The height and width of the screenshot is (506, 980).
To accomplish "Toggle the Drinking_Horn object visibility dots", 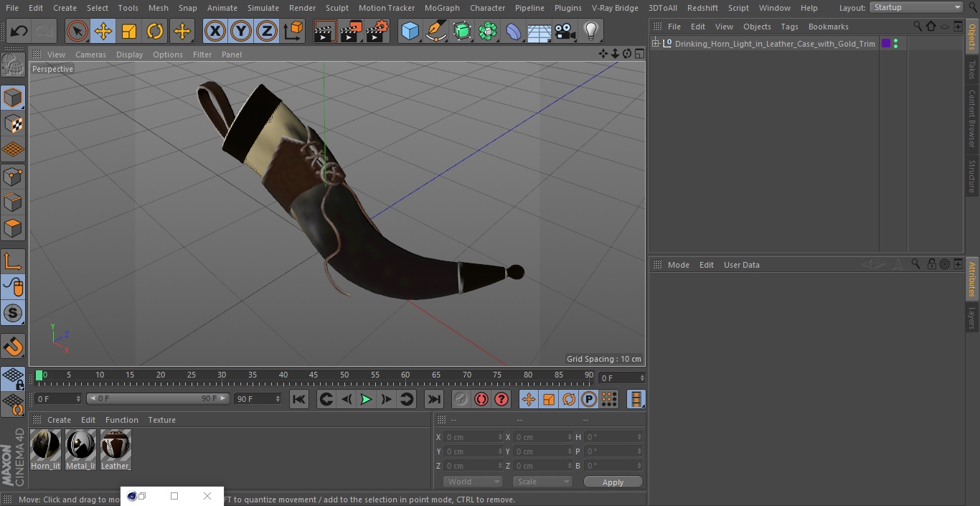I will click(895, 44).
